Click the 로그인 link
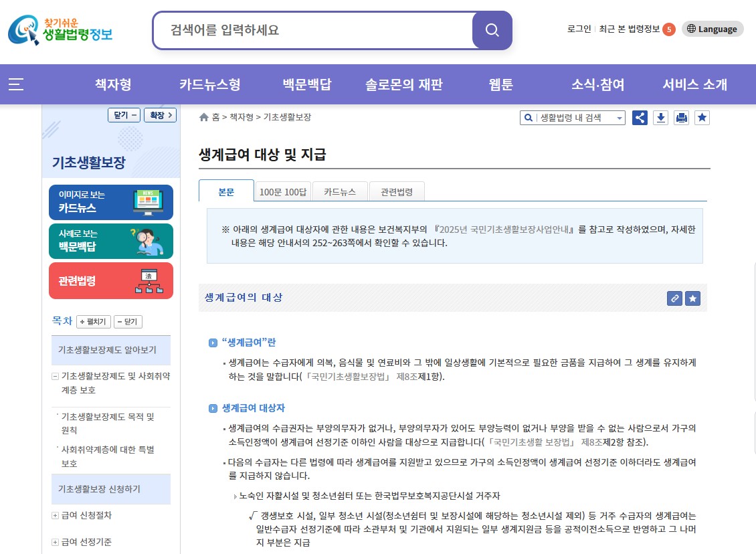This screenshot has height=554, width=756. tap(578, 29)
